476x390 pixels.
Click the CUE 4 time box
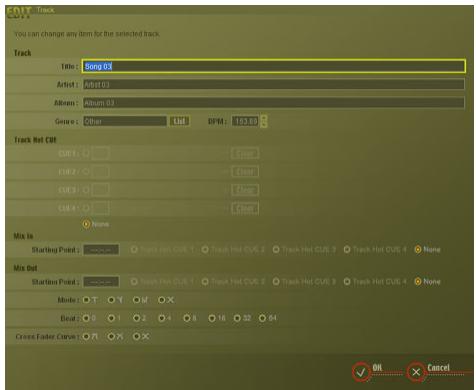100,208
